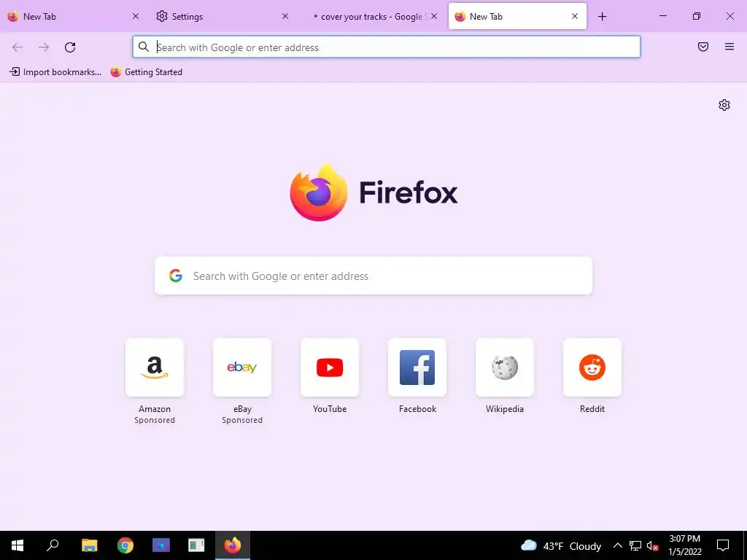Viewport: 747px width, 560px height.
Task: Focus the center Google search box
Action: coord(373,276)
